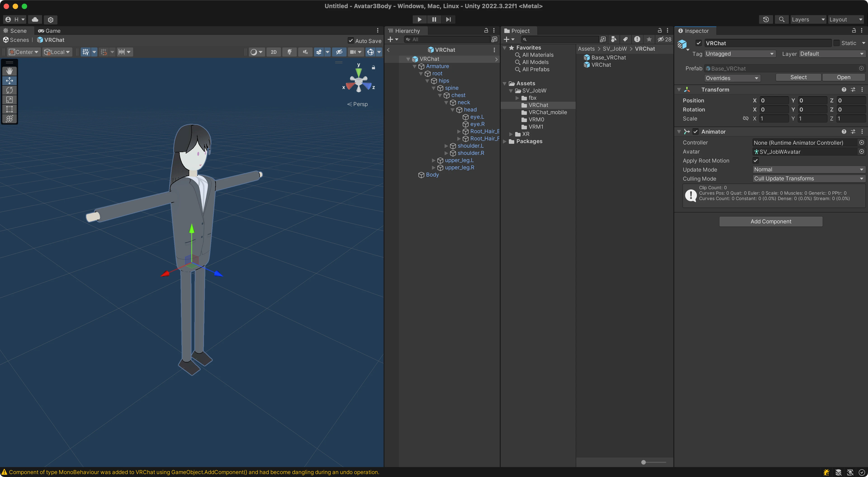The image size is (868, 477).
Task: Open the Undo History icon
Action: [766, 19]
